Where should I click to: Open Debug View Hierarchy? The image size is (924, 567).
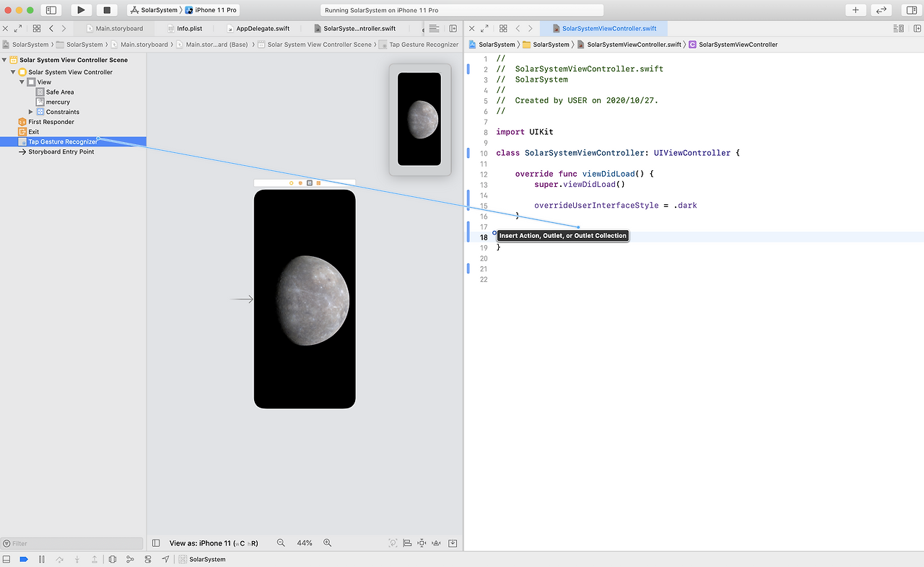tap(113, 559)
